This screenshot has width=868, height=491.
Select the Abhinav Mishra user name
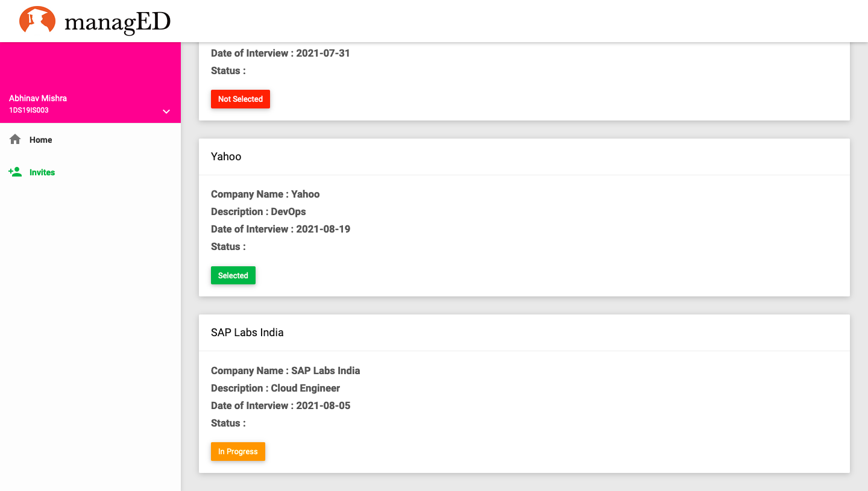(38, 98)
